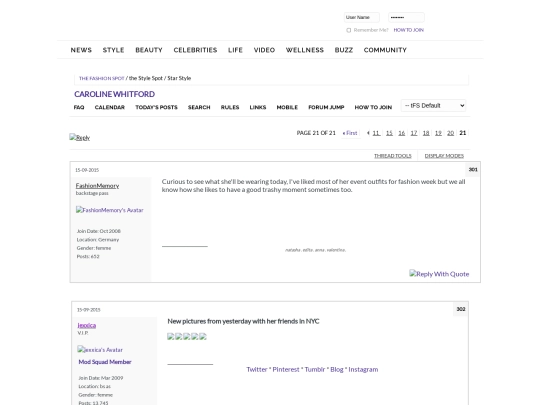The height and width of the screenshot is (405, 540).
Task: Show TODAY'S POSTS
Action: click(x=156, y=107)
